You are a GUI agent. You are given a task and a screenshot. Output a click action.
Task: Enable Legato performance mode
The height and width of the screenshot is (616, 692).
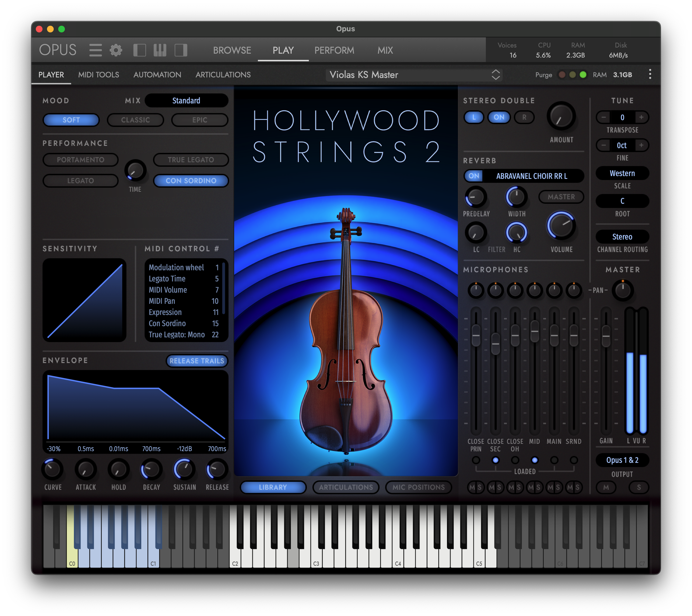point(81,181)
